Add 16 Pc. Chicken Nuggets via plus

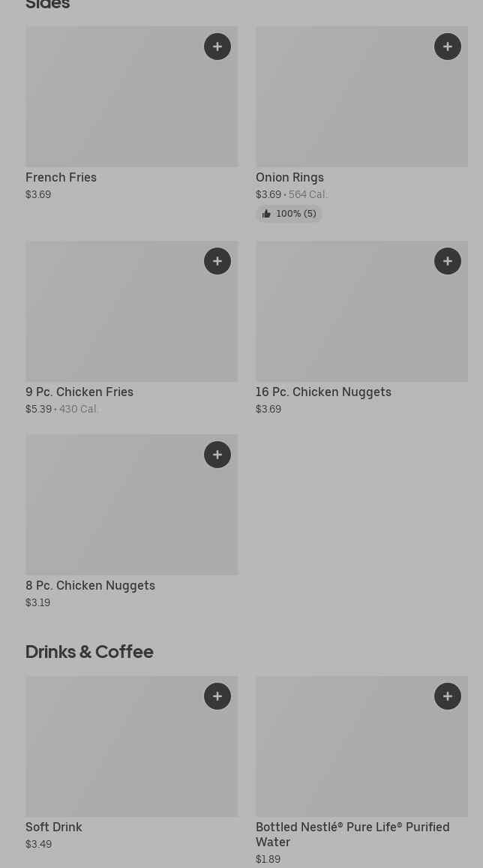pyautogui.click(x=448, y=261)
